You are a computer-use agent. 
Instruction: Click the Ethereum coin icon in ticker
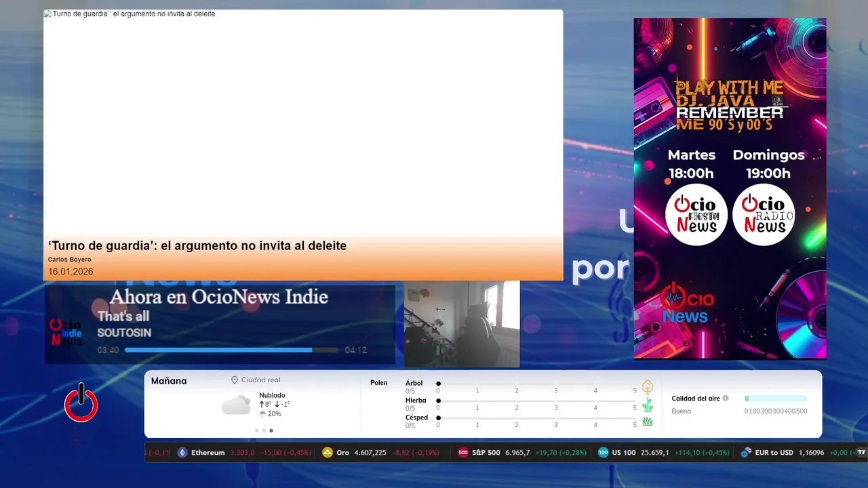click(x=182, y=452)
